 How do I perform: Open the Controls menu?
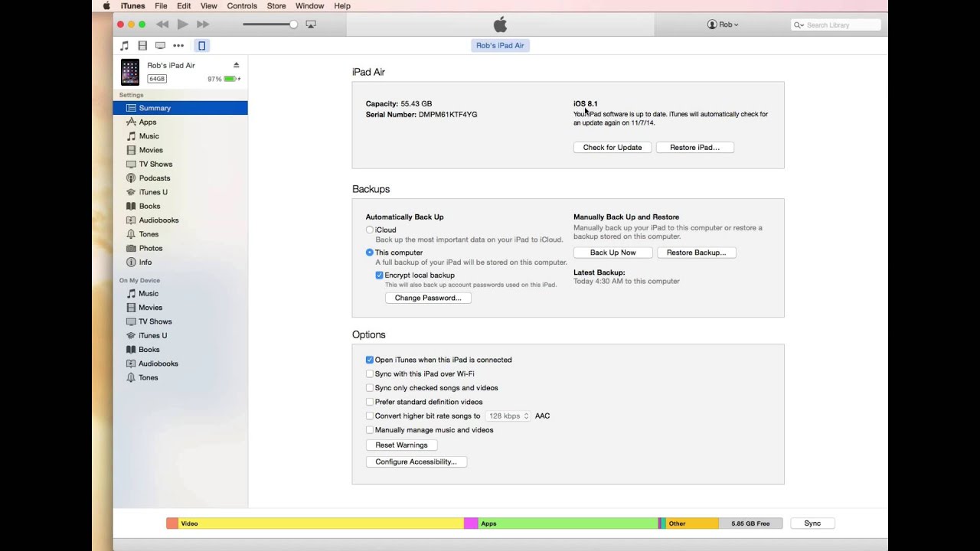point(242,6)
